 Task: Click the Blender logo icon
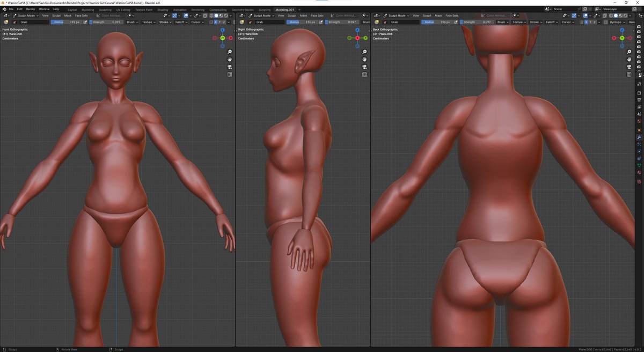click(4, 9)
